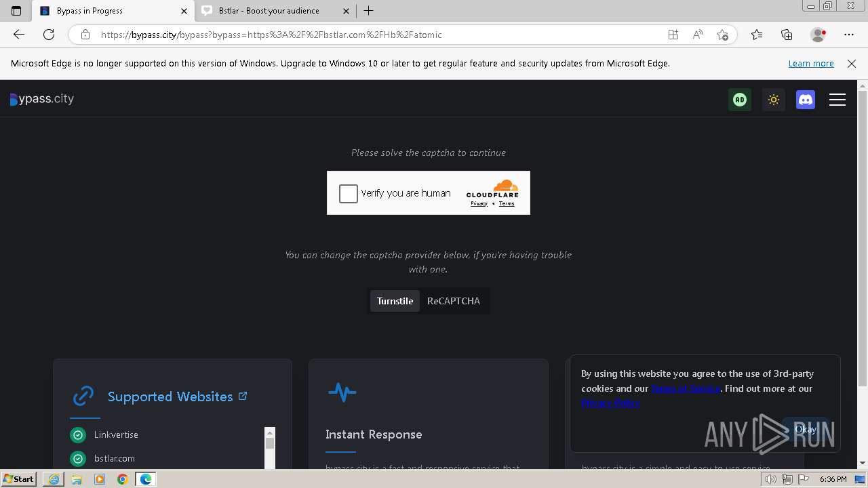Click the Microsoft Edge taskbar icon
Screen dimensions: 868x488
(x=146, y=479)
